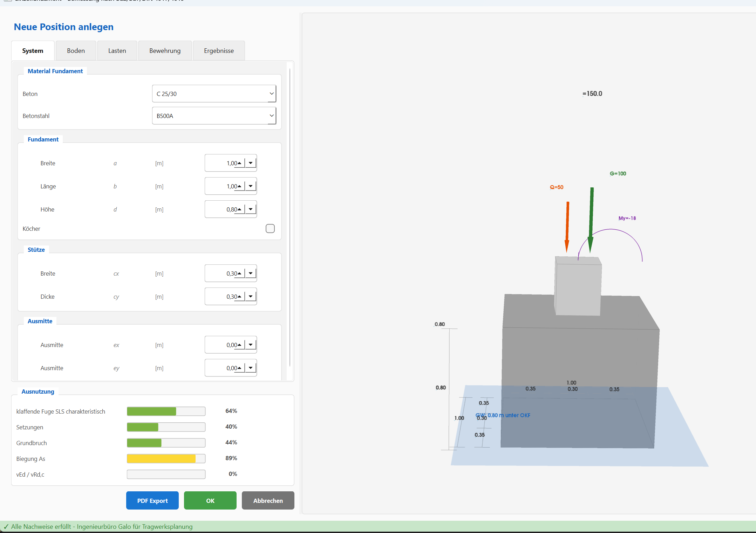Confirm with the green OK button
This screenshot has height=533, width=756.
[210, 500]
